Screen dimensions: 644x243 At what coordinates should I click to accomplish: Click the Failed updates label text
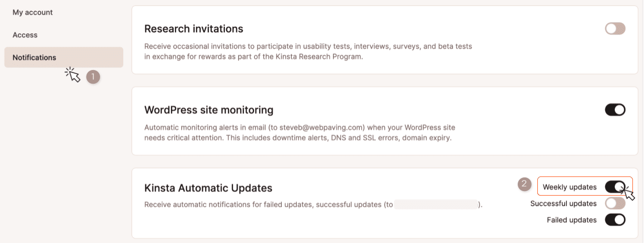572,220
